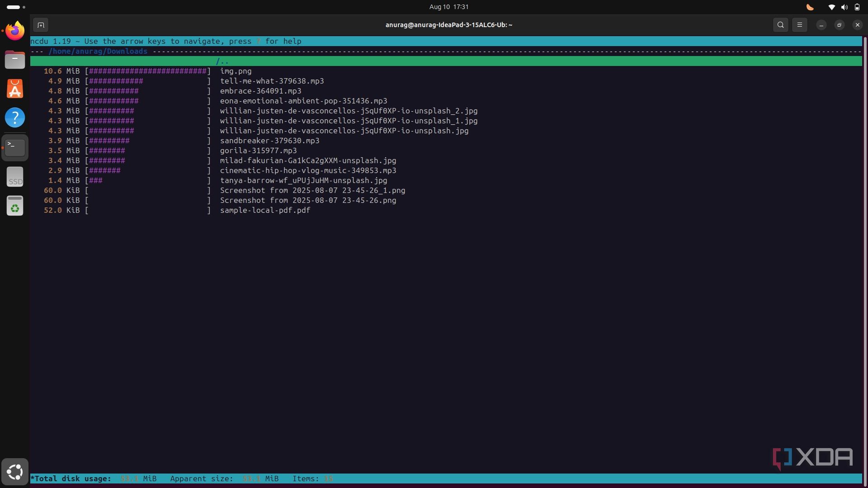
Task: Open the Activities workspace indicator
Action: pyautogui.click(x=16, y=7)
